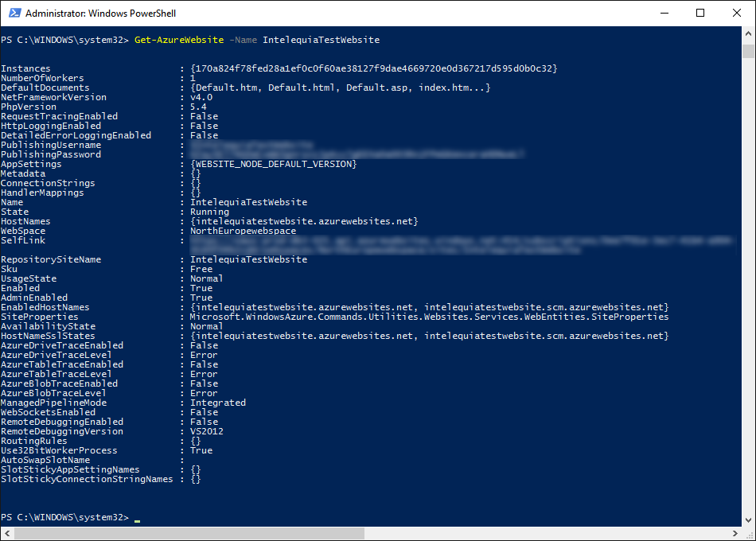Image resolution: width=756 pixels, height=541 pixels.
Task: Click the Free Sku value
Action: pyautogui.click(x=201, y=269)
